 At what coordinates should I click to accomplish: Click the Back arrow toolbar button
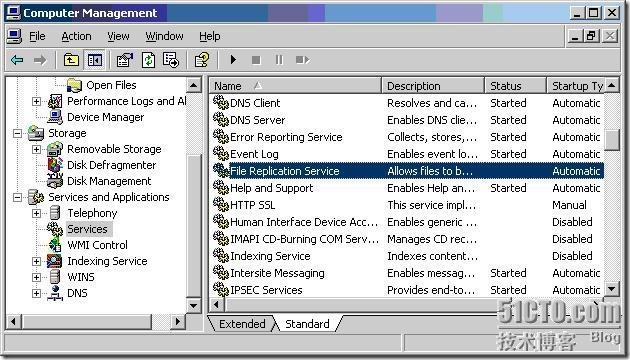point(17,60)
